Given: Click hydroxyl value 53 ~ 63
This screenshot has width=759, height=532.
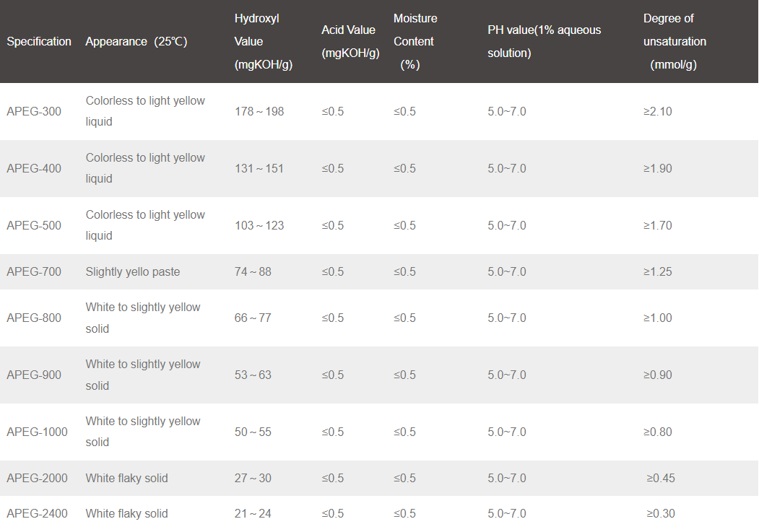Looking at the screenshot, I should pos(253,375).
